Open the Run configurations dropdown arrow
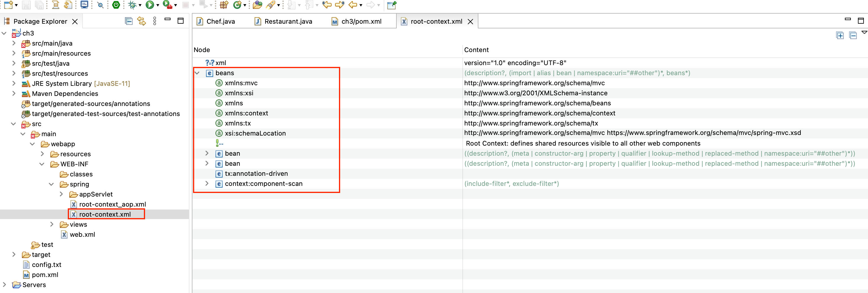Image resolution: width=868 pixels, height=293 pixels. (157, 5)
